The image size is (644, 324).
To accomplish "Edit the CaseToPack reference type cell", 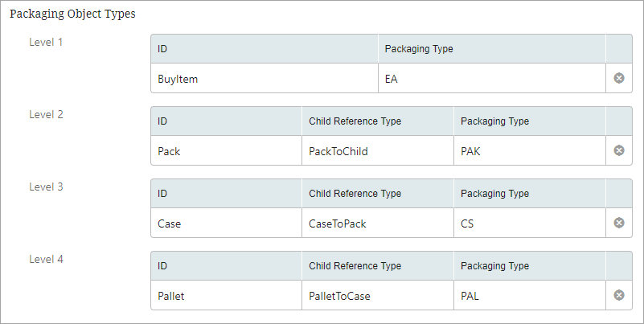I will click(377, 224).
